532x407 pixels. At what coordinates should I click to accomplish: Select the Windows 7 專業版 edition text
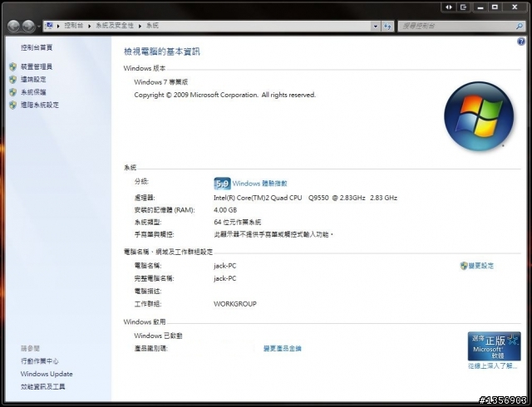coord(160,82)
